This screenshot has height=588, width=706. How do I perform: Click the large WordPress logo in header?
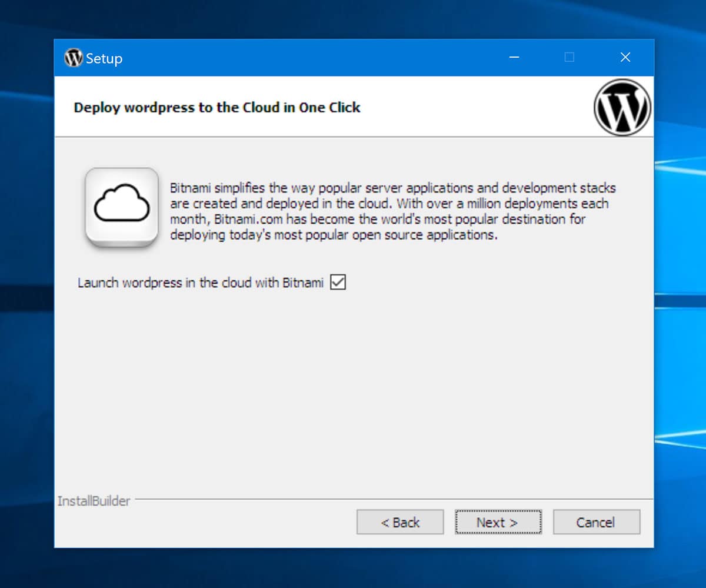[622, 108]
